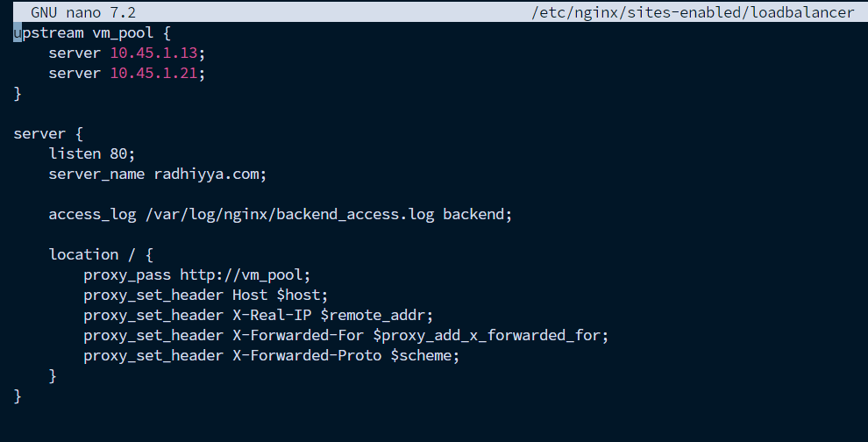Click the X-Forwarded-Proto header name
868x442 pixels.
[x=307, y=355]
